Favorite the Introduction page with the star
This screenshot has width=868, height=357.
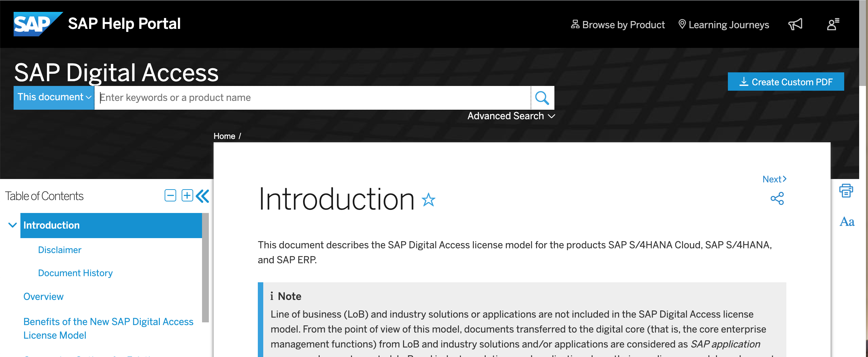[x=429, y=200]
